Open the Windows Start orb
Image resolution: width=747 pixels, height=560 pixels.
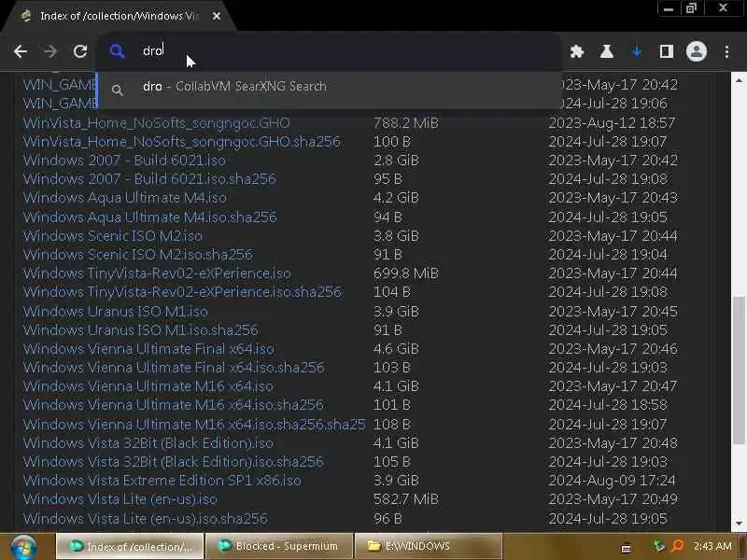(x=23, y=546)
